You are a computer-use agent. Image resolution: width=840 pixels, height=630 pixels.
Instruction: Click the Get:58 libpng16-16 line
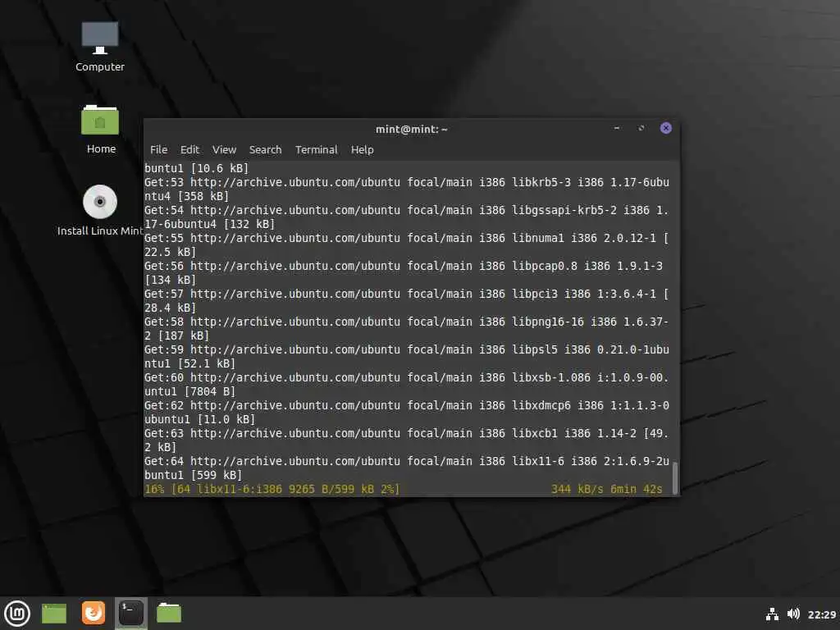407,322
